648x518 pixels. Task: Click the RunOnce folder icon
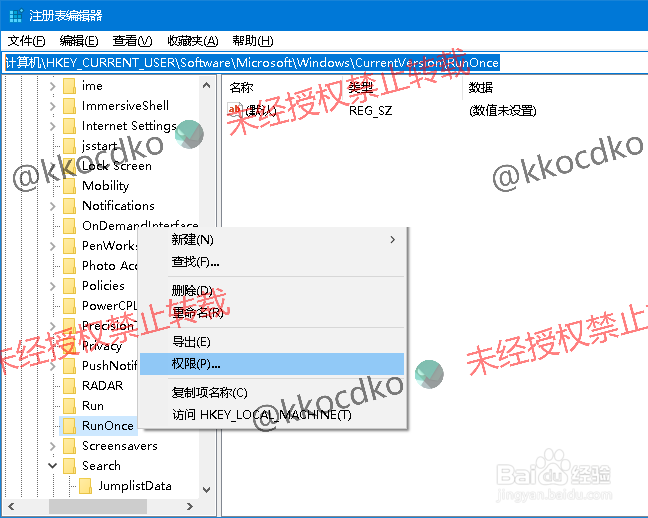[69, 426]
